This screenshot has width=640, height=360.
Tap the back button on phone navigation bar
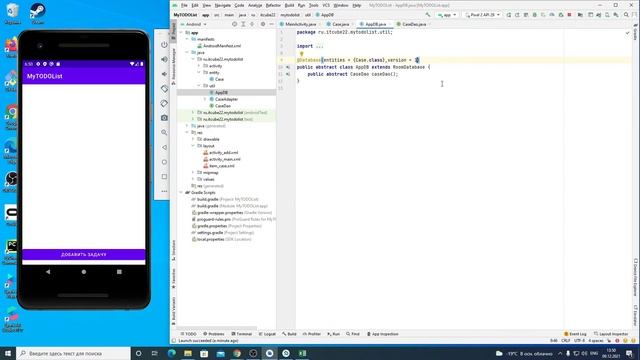click(48, 271)
